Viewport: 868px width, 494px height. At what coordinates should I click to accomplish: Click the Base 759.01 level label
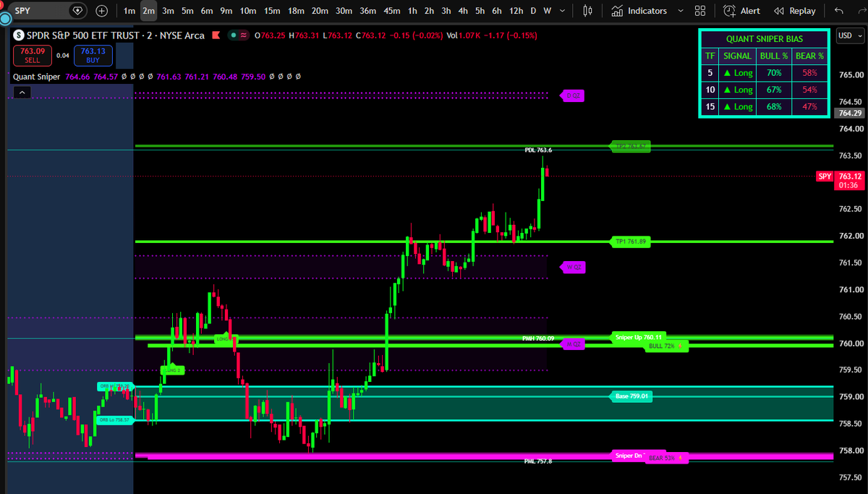[x=632, y=396]
